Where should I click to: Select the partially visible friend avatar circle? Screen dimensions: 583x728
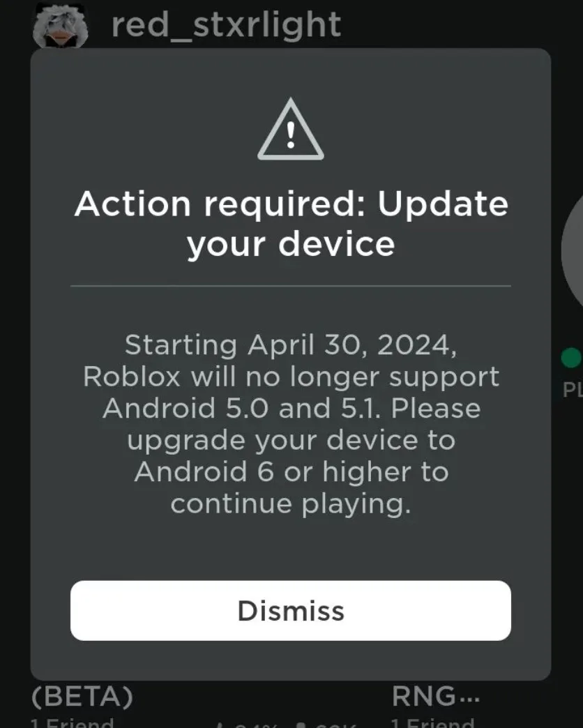573,251
